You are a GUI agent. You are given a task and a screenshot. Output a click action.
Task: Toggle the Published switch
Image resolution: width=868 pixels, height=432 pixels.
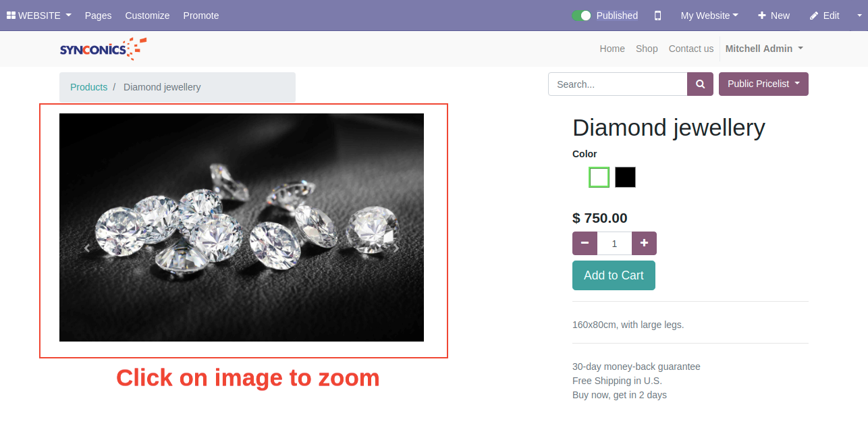click(581, 16)
